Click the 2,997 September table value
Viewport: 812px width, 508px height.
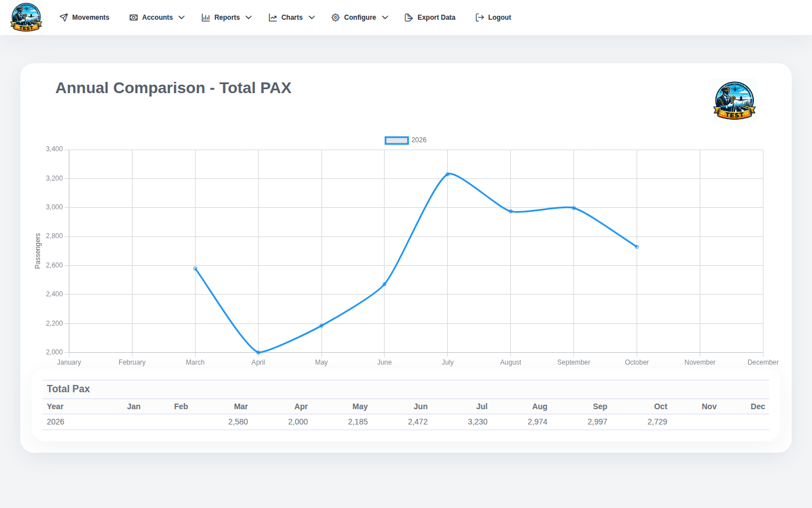pos(597,422)
